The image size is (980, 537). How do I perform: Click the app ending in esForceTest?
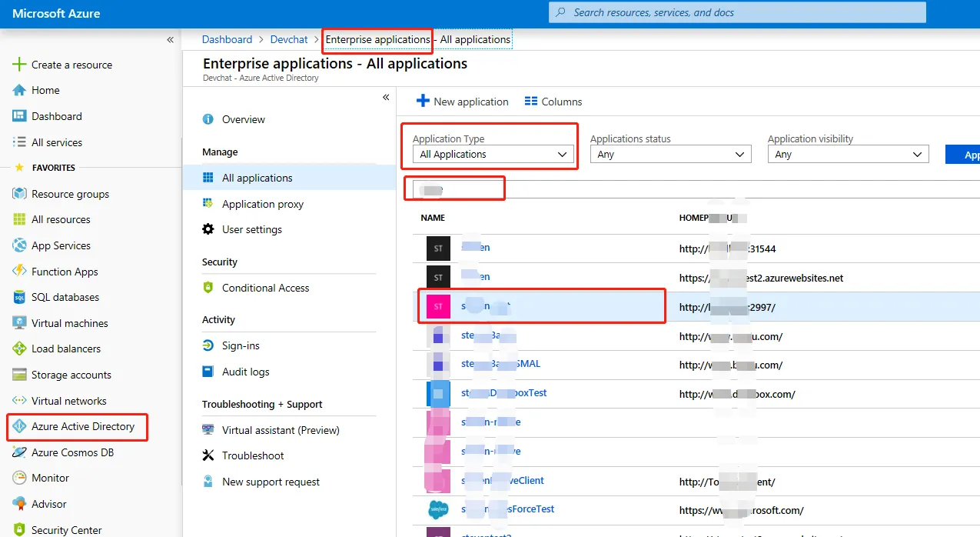[x=508, y=509]
